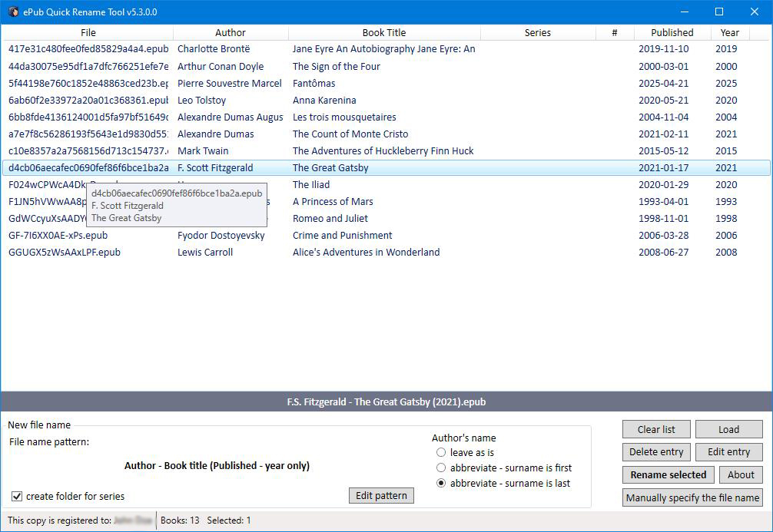Sort list by Author column header

231,32
